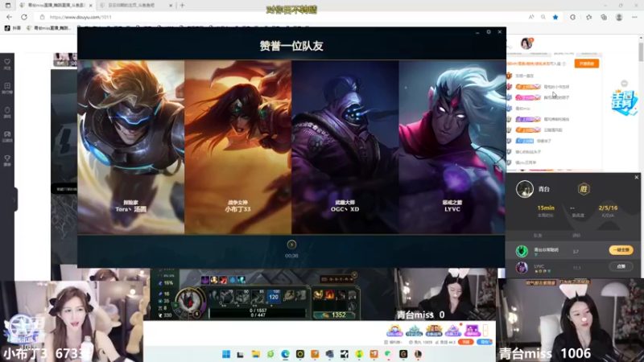Click the champion portrait in game HUD
The height and width of the screenshot is (362, 644).
click(x=190, y=302)
